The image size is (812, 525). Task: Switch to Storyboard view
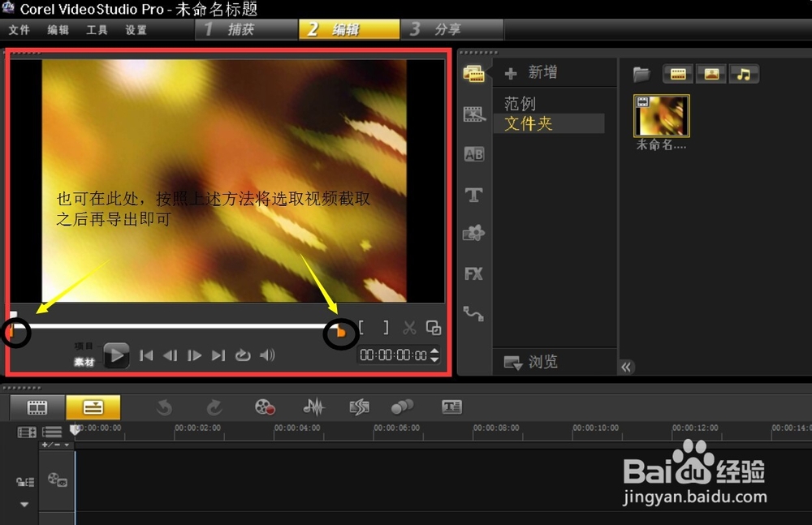tap(37, 407)
